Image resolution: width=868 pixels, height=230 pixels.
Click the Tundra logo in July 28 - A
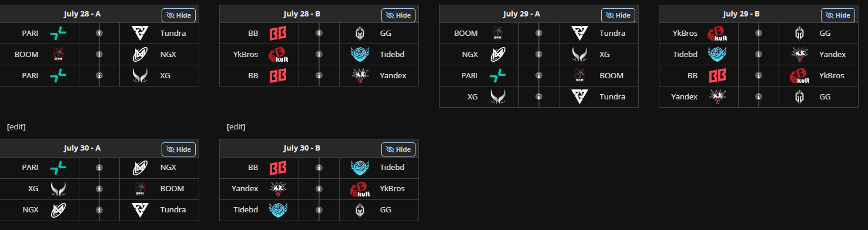(x=140, y=34)
